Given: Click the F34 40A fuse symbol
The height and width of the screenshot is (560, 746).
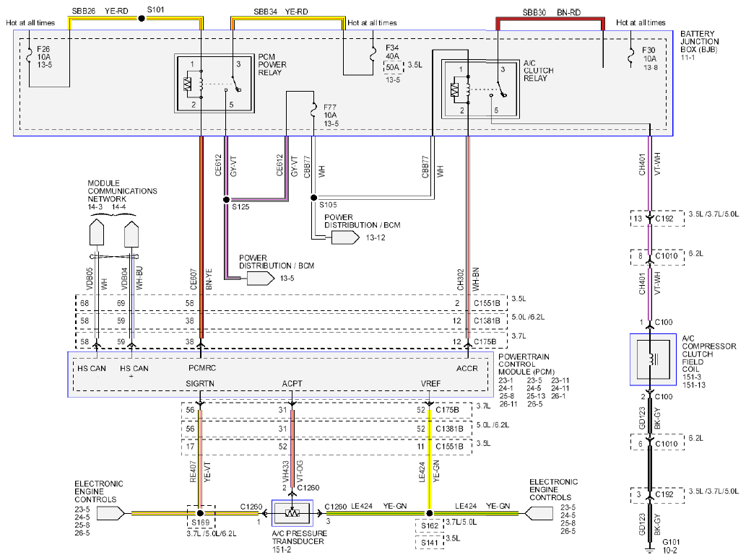Looking at the screenshot, I should tap(373, 55).
